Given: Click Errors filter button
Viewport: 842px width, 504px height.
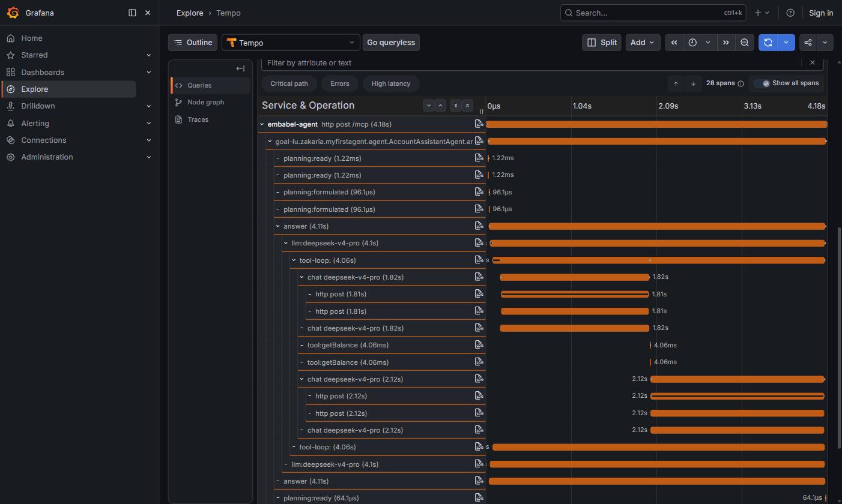Looking at the screenshot, I should [339, 83].
